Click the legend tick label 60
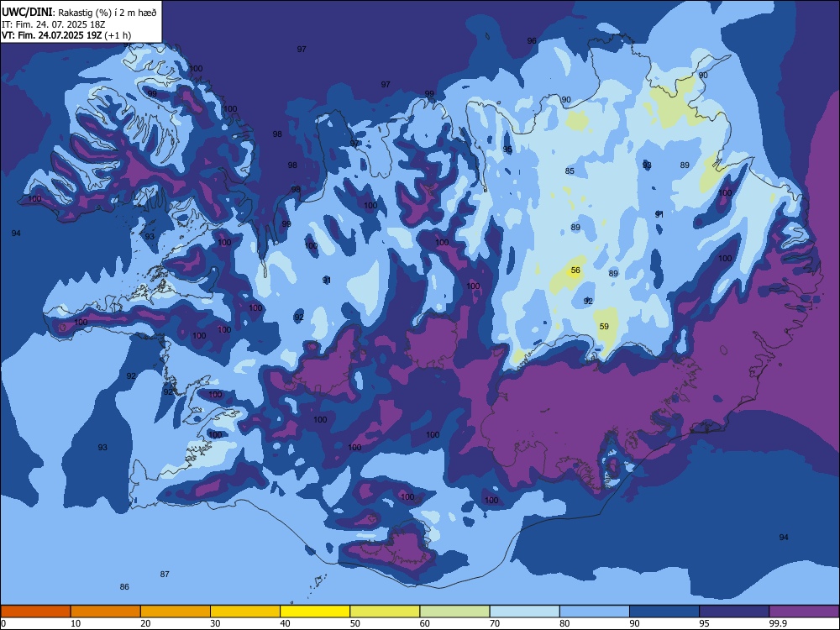Viewport: 840px width, 630px height. point(425,623)
